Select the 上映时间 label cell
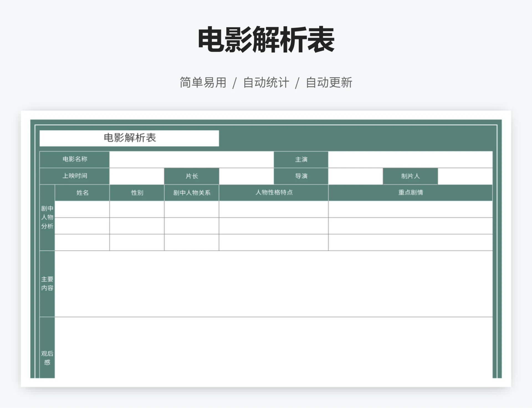Viewport: 532px width, 408px height. pyautogui.click(x=75, y=176)
